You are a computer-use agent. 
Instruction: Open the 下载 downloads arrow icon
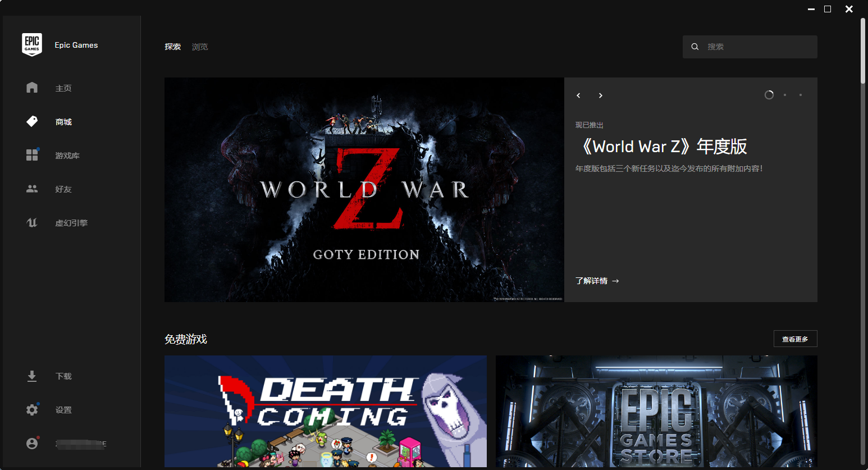[x=32, y=376]
